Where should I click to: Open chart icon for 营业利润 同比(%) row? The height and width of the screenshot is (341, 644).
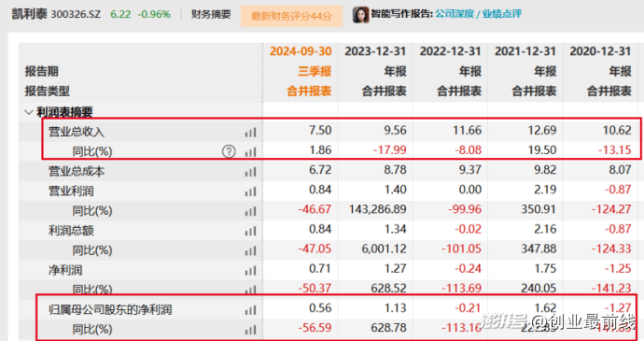(250, 211)
